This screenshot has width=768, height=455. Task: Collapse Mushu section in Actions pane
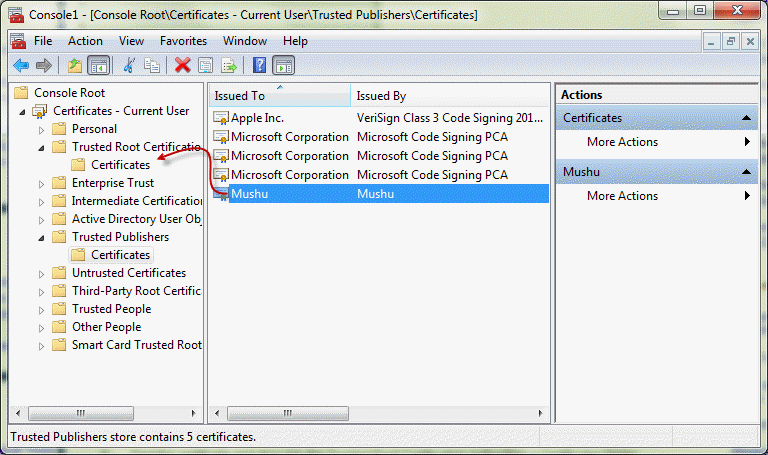[746, 172]
